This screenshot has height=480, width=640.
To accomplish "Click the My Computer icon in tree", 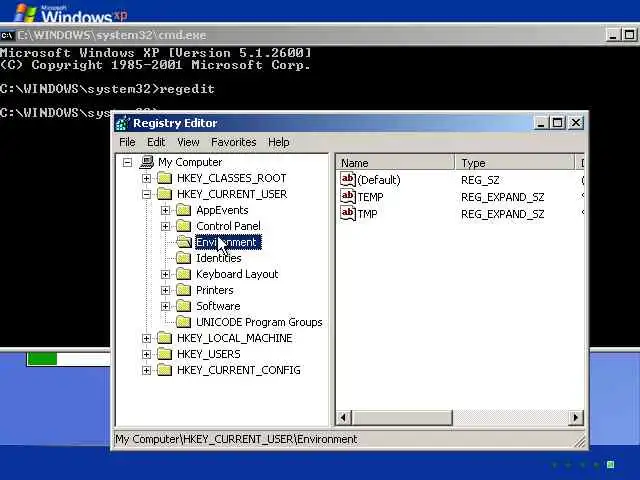I will click(147, 162).
